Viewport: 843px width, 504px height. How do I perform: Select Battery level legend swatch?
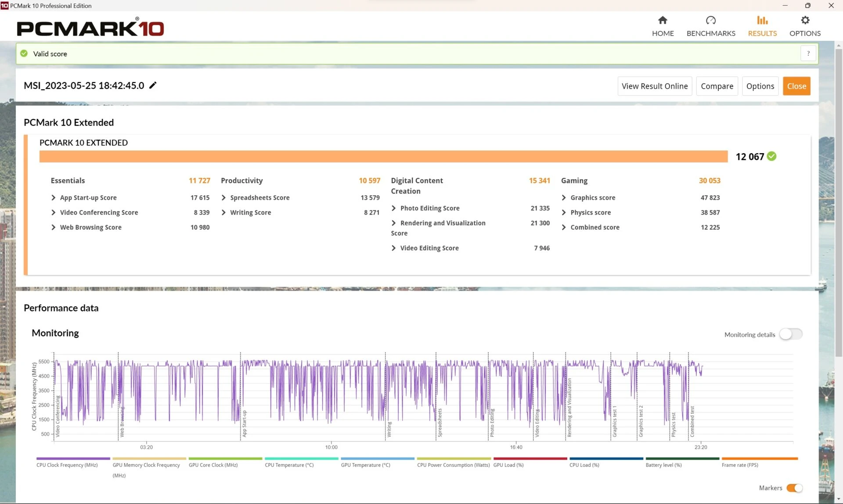(682, 458)
